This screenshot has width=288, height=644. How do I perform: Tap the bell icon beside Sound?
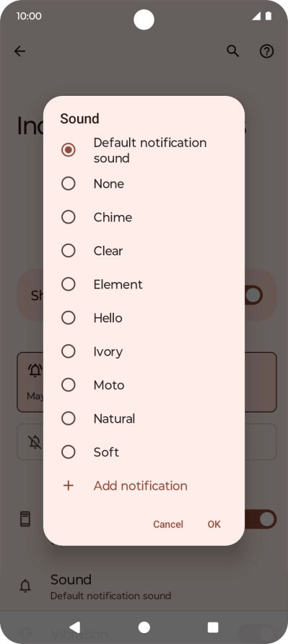[25, 586]
